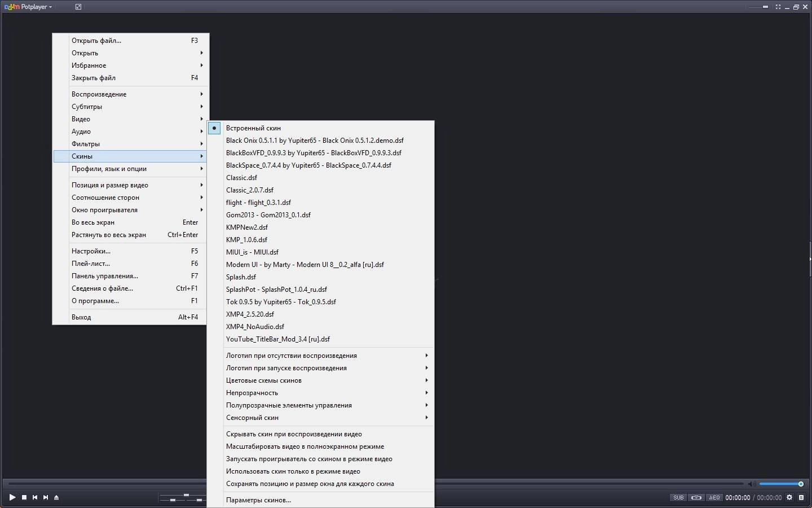Open the "Видео" submenu

coord(130,119)
